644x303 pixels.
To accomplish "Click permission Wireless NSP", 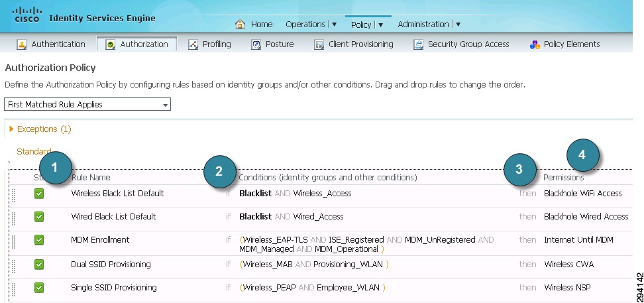I will tap(567, 287).
